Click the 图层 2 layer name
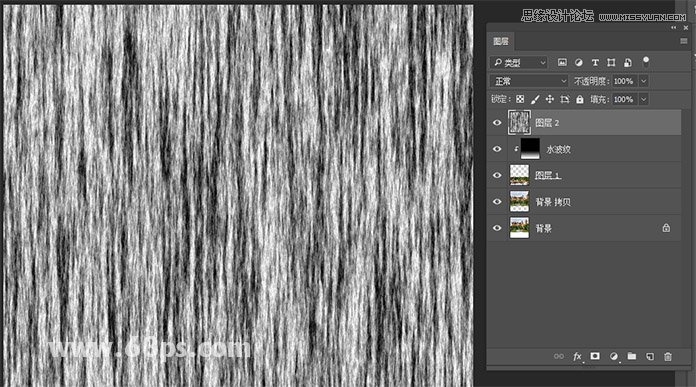Viewport: 696px width, 387px height. (x=547, y=123)
